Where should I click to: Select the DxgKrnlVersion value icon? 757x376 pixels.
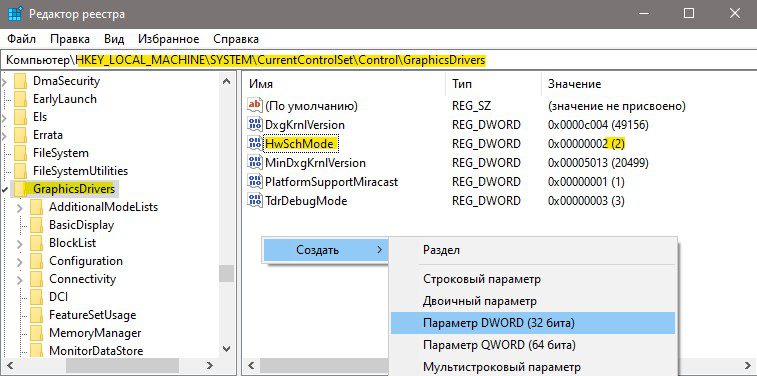click(254, 124)
